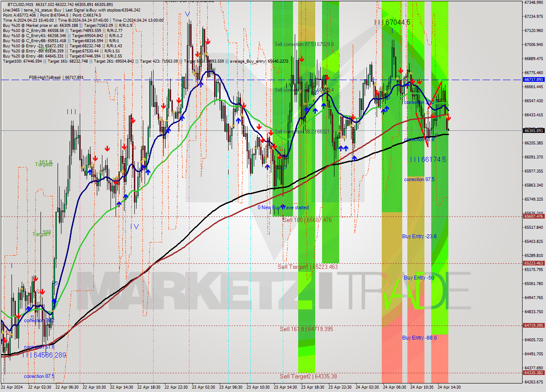Image resolution: width=546 pixels, height=392 pixels.
Task: Click the 66174.5 low wave marker
Action: pyautogui.click(x=428, y=159)
